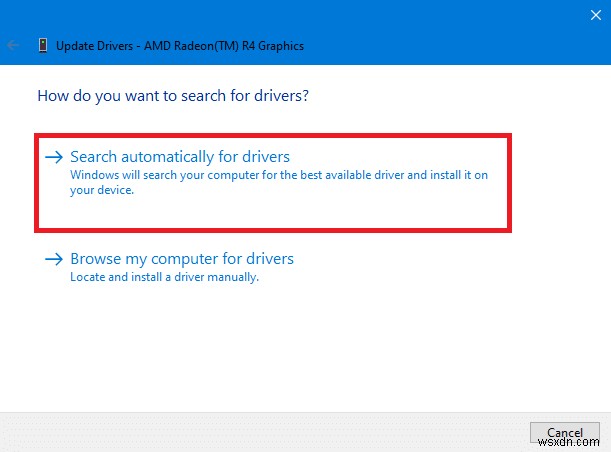This screenshot has height=452, width=611.
Task: Click the arrow beside Browse my computer
Action: click(54, 259)
